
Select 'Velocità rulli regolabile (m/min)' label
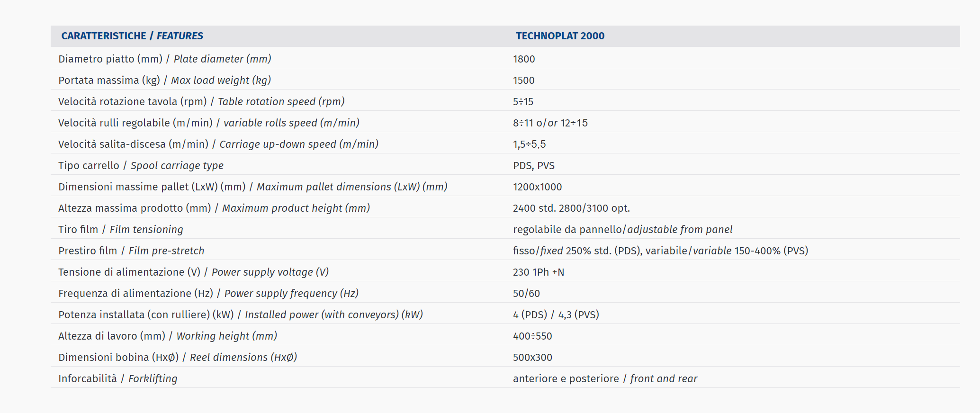[209, 123]
